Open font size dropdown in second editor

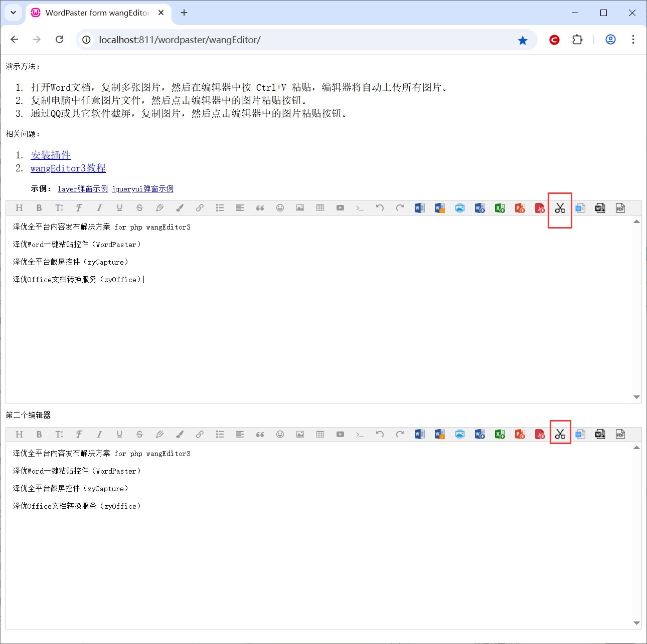(59, 435)
